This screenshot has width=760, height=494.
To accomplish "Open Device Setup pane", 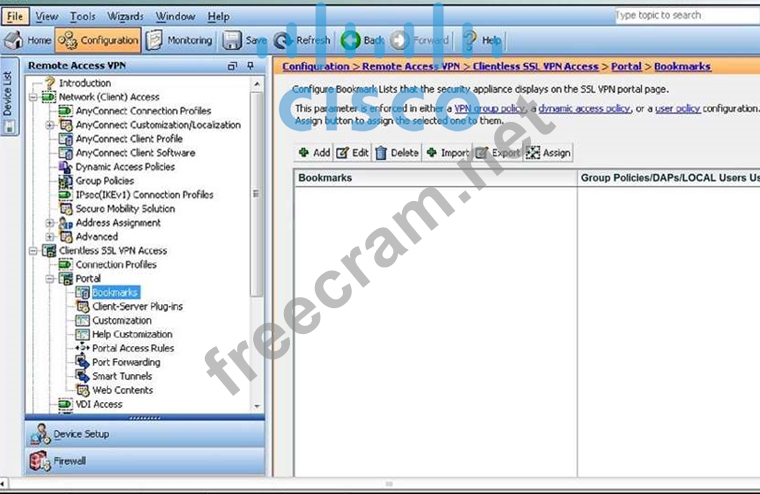I will 81,434.
